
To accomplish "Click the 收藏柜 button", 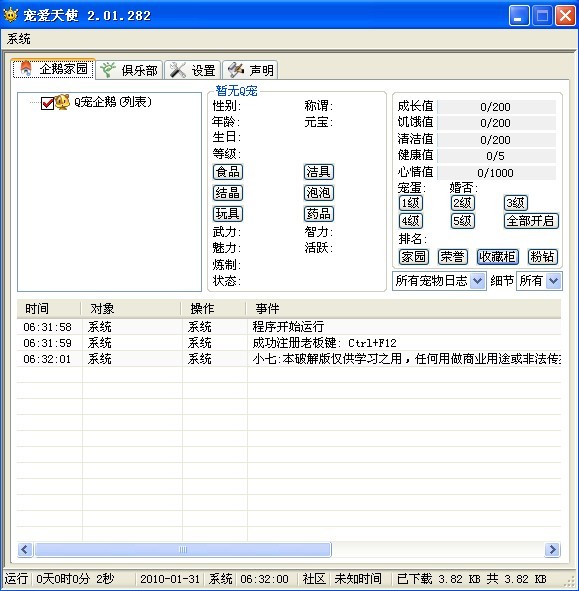I will coord(498,257).
